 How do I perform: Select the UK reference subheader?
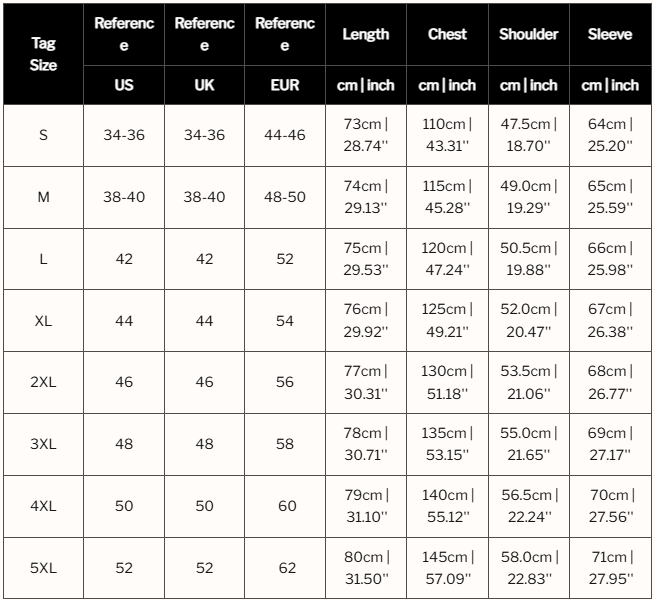(204, 85)
